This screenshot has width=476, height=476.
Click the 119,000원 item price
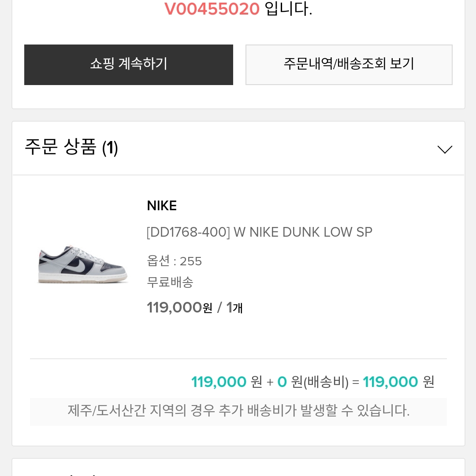tap(180, 308)
